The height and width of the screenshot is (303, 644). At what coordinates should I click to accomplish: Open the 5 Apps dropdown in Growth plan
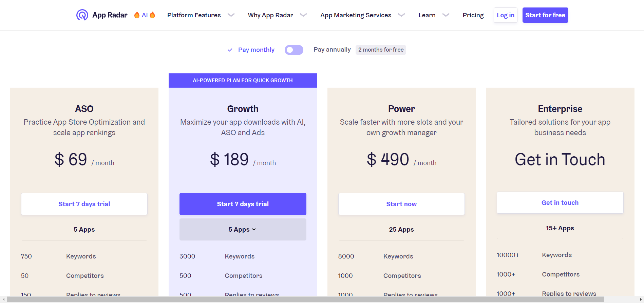[x=243, y=230]
